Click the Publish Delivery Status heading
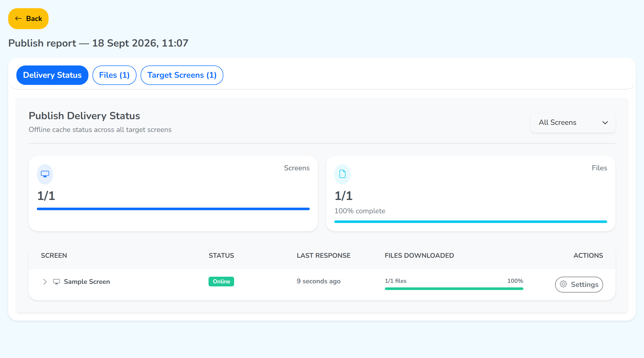Screen dimensions: 644x358 click(x=84, y=116)
